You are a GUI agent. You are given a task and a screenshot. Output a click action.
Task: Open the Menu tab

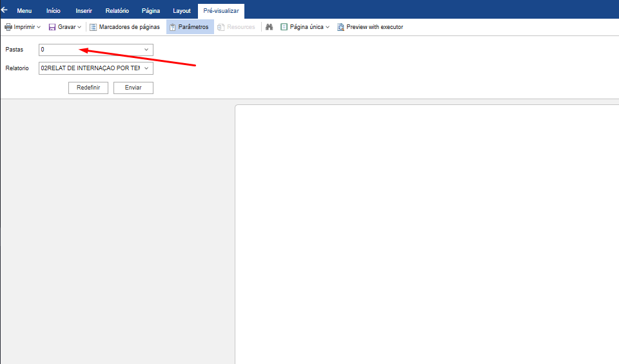point(24,11)
